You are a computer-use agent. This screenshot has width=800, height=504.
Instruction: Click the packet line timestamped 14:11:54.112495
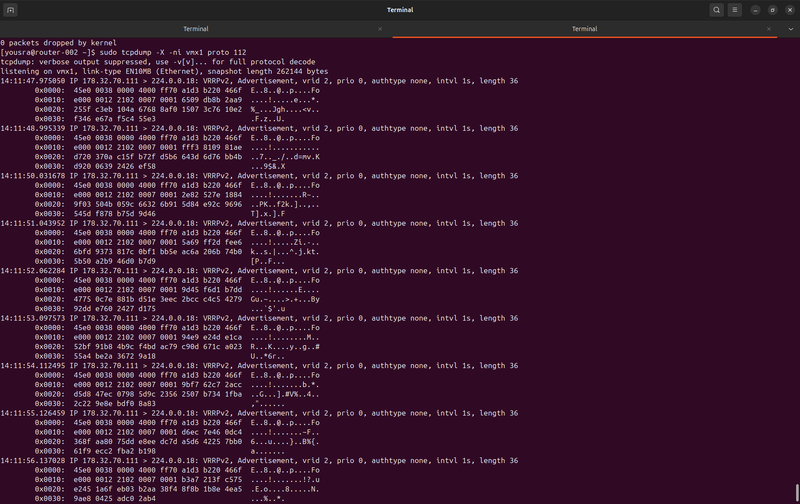click(259, 366)
